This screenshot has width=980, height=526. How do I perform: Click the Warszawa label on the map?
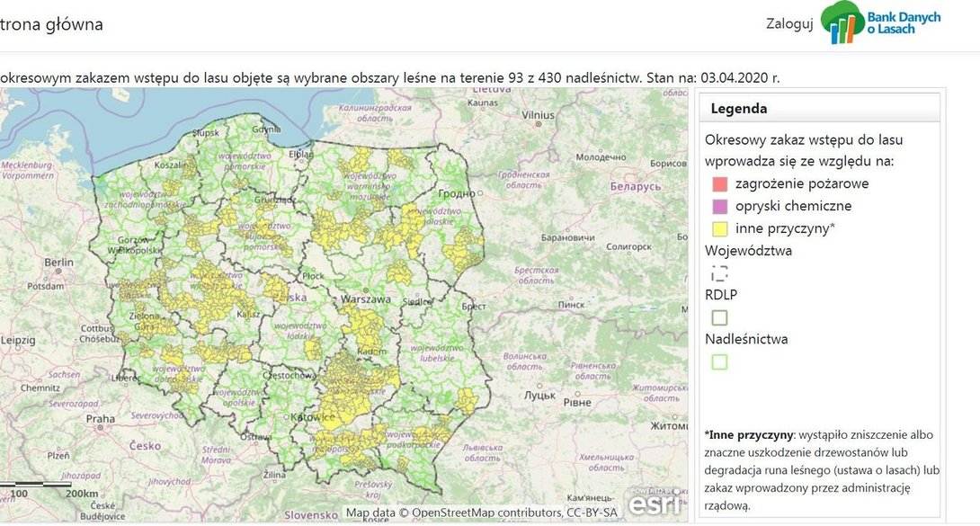366,299
